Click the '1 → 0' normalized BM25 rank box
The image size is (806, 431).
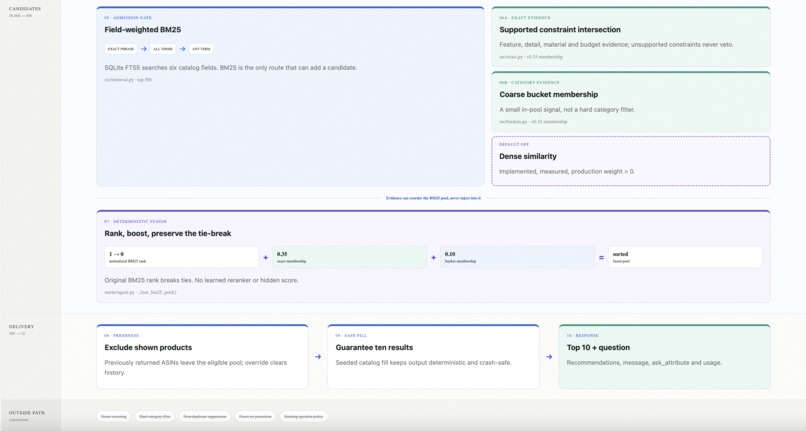coord(181,257)
